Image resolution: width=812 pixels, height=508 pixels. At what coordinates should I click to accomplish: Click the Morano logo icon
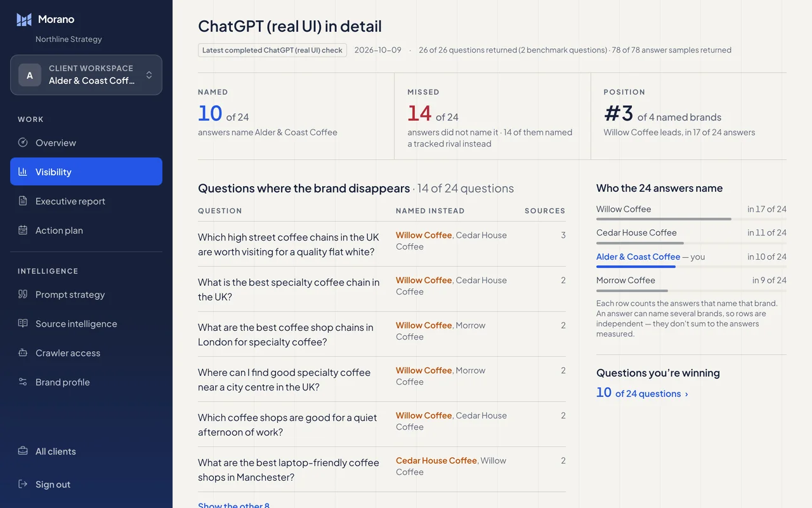24,20
